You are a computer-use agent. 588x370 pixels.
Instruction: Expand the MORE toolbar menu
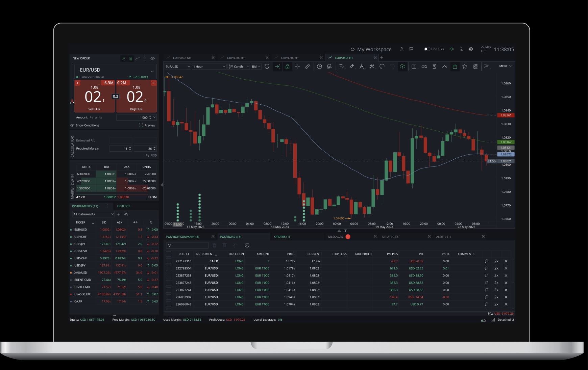tap(505, 66)
